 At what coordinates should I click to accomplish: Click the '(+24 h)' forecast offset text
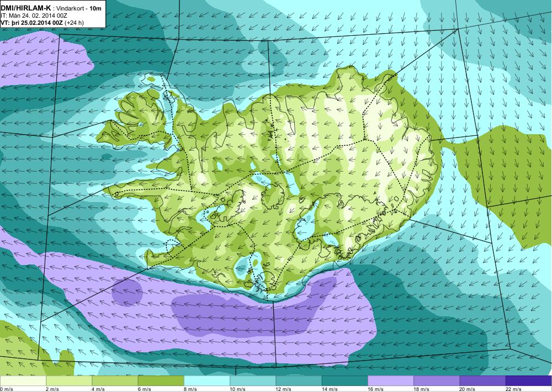pyautogui.click(x=74, y=23)
